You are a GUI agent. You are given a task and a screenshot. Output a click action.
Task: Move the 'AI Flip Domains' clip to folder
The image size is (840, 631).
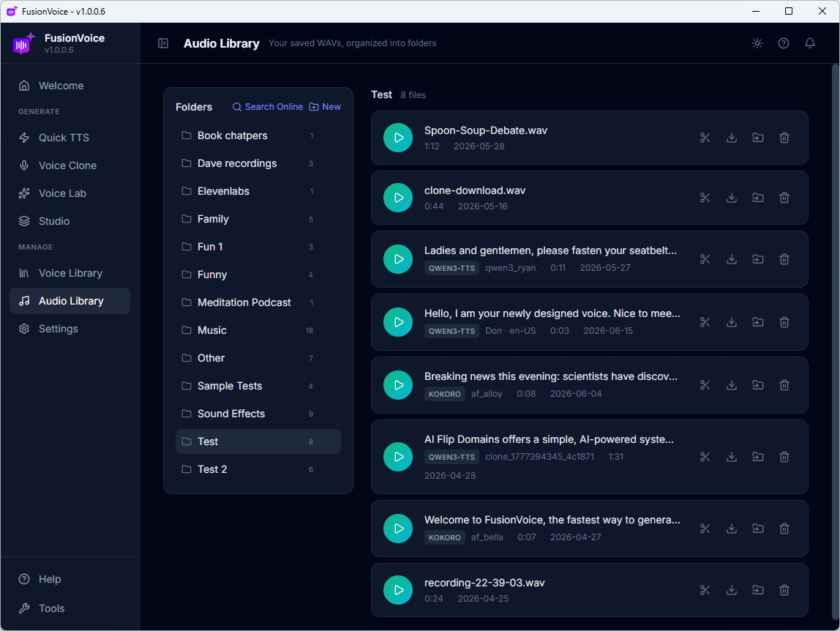tap(757, 457)
